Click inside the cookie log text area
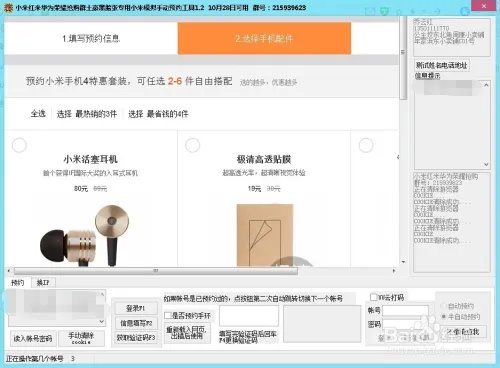This screenshot has width=500, height=368. click(452, 222)
